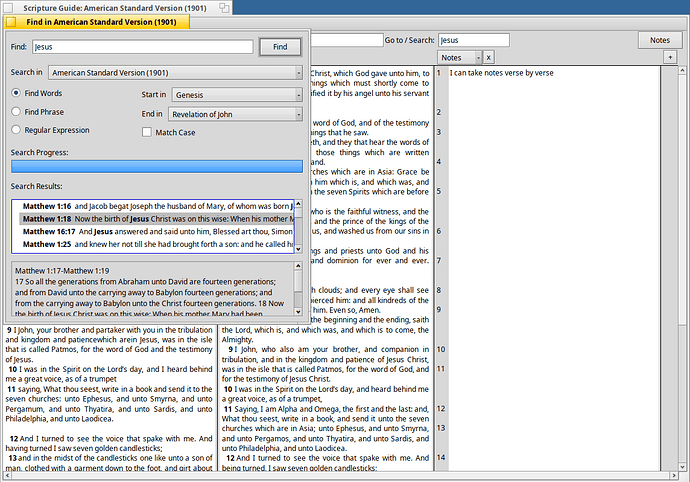The height and width of the screenshot is (482, 690).
Task: Click the Notes button in the main toolbar
Action: (x=660, y=40)
